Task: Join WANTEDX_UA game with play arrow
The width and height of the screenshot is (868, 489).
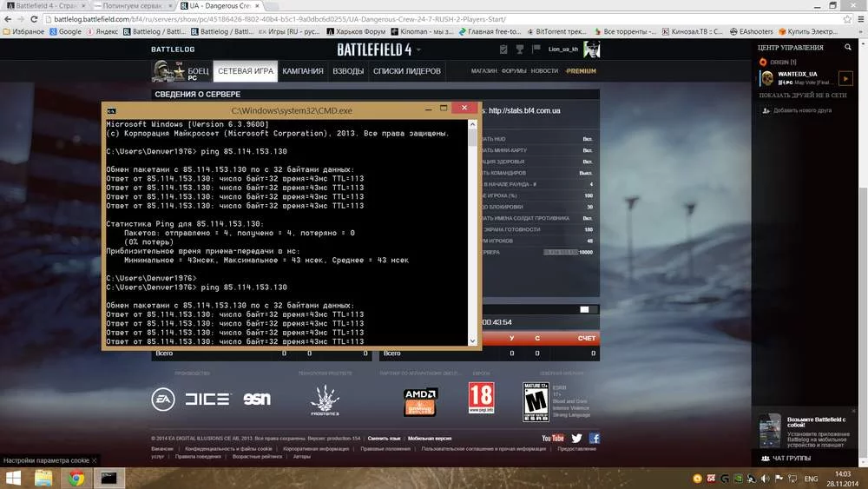Action: 845,79
